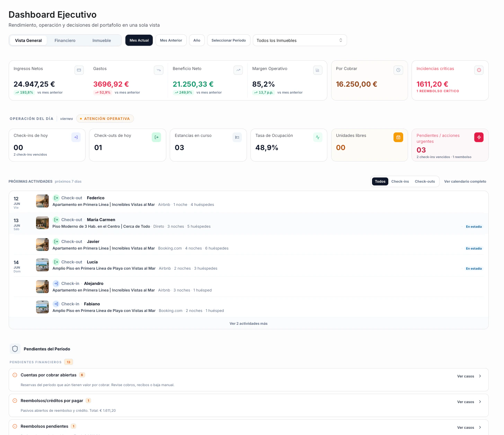Click the En estadía badge for María Carmen
This screenshot has height=435, width=504.
[x=474, y=227]
